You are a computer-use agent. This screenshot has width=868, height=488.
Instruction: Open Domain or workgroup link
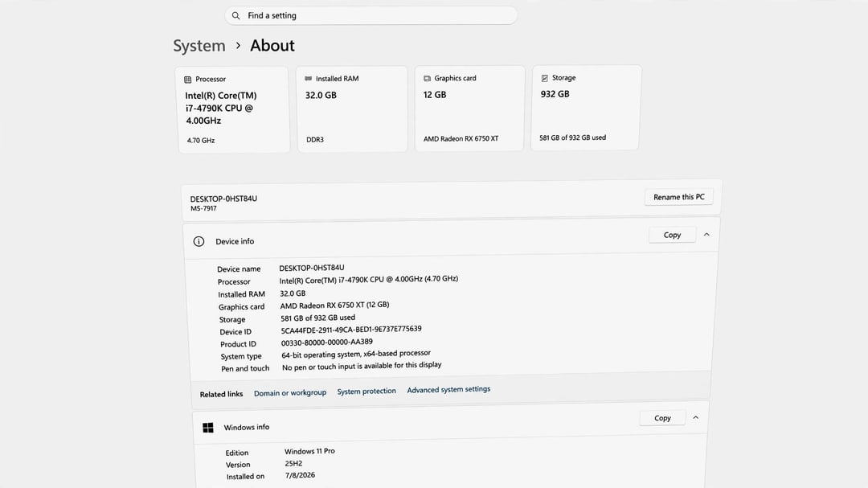coord(290,392)
